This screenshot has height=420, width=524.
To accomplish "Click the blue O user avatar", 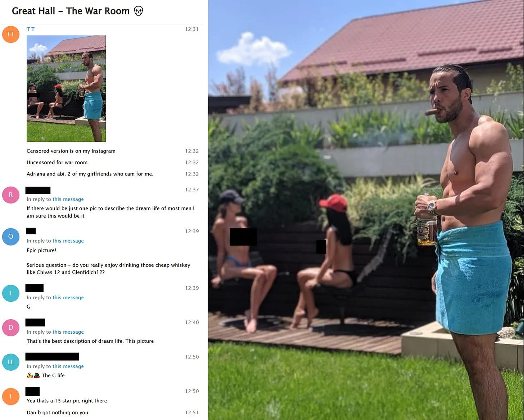I will [11, 237].
